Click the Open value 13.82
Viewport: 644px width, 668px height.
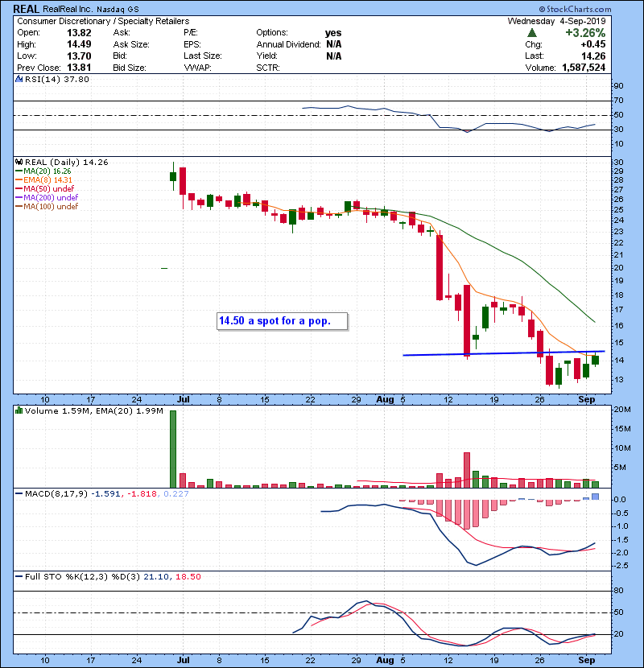pyautogui.click(x=79, y=33)
